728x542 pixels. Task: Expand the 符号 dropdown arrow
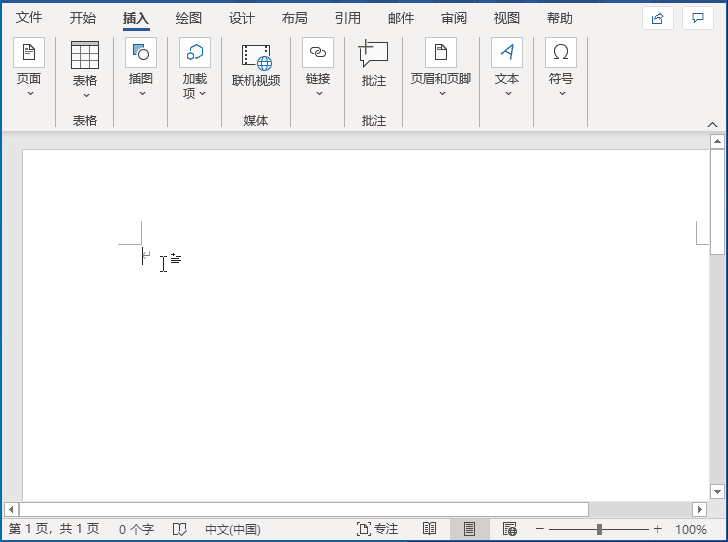(x=562, y=93)
